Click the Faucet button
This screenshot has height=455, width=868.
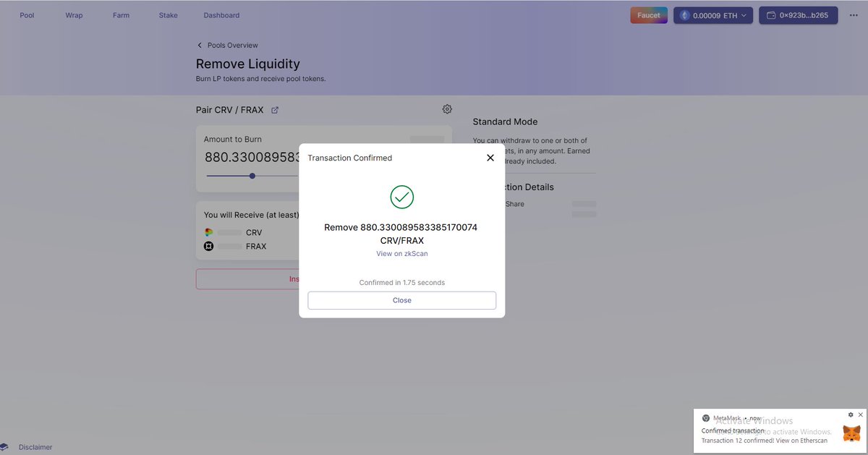click(649, 15)
